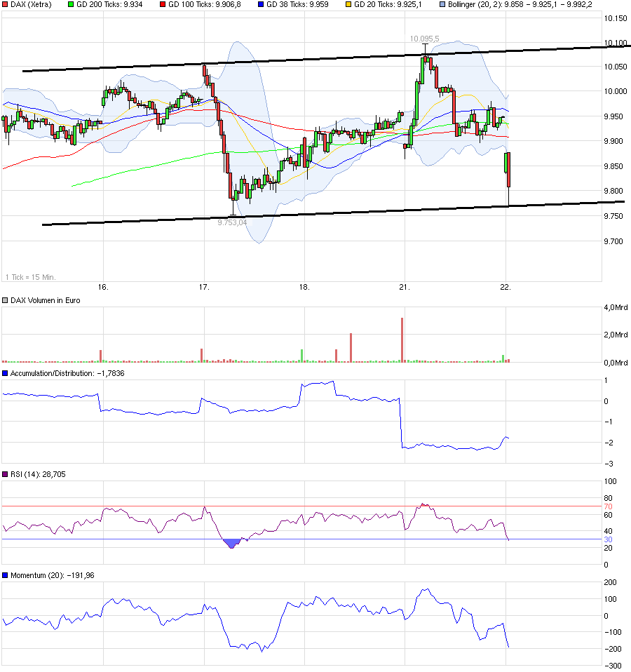Click the yellow GD 20 Ticks legend swatch
Screen dimensions: 631x672
click(x=348, y=4)
